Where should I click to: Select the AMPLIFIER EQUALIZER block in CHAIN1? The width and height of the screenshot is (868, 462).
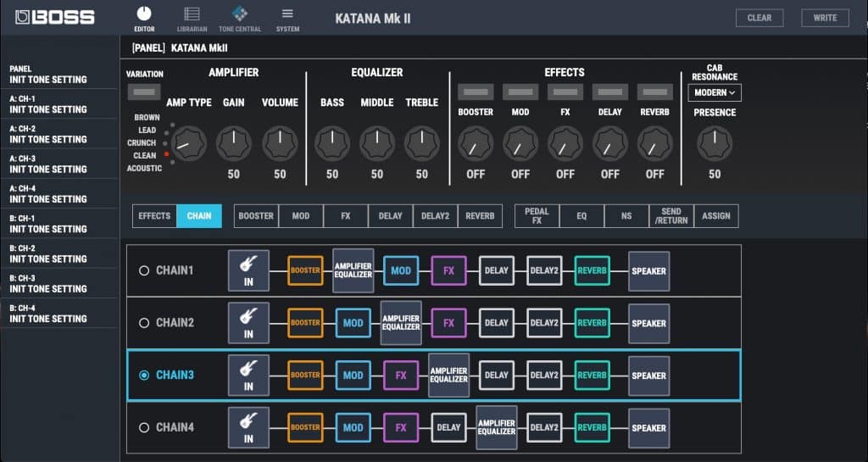pyautogui.click(x=353, y=270)
